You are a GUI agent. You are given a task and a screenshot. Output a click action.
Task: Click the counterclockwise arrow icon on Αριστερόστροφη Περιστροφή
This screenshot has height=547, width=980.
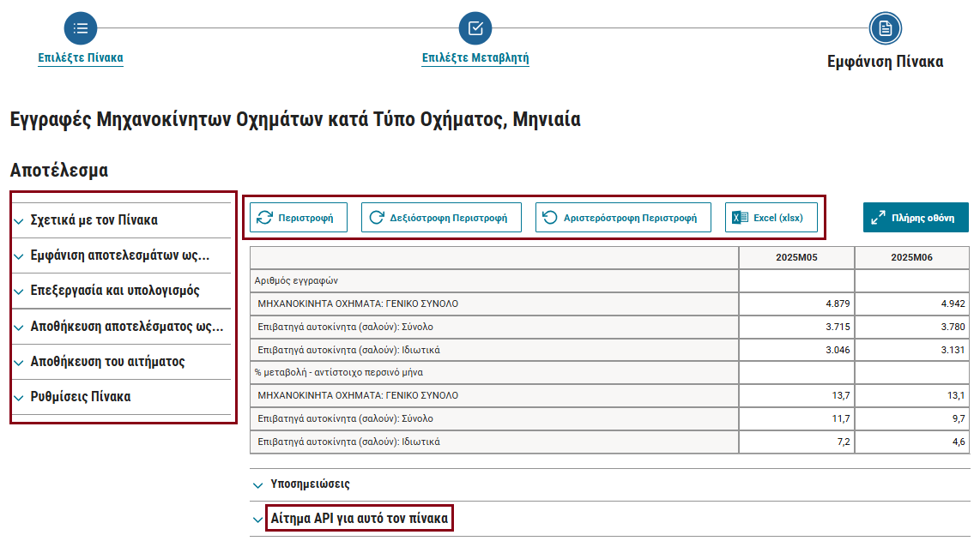(x=550, y=217)
